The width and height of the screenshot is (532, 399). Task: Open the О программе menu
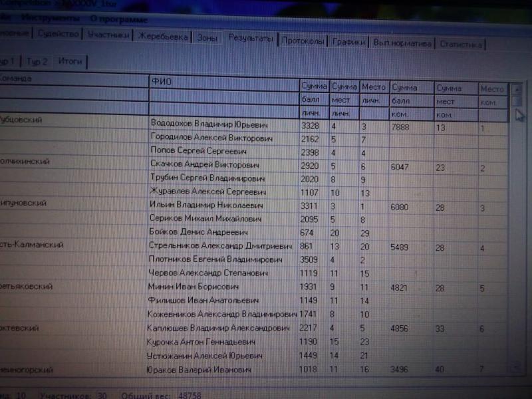tap(119, 19)
